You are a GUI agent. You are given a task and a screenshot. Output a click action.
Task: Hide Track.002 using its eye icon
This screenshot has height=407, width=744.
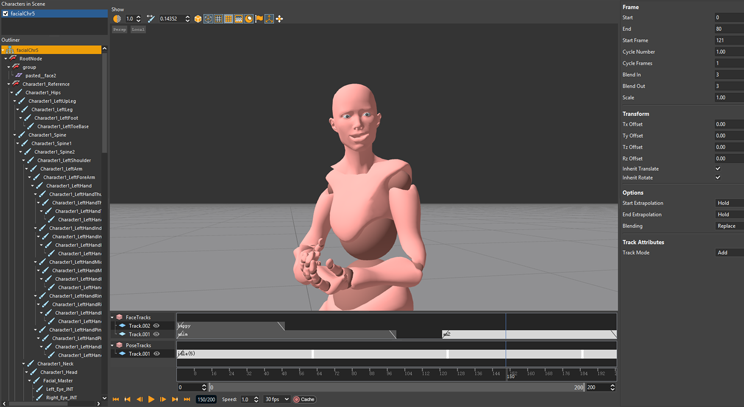coord(157,326)
